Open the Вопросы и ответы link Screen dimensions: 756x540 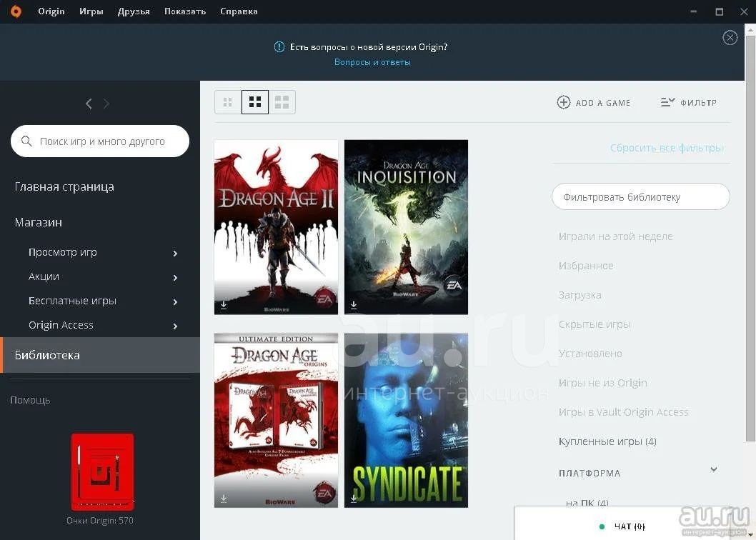tap(372, 62)
